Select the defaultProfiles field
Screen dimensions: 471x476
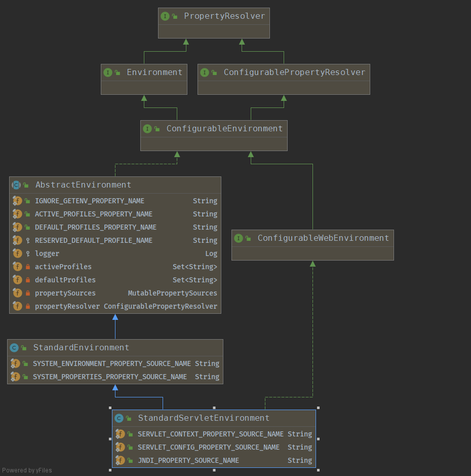pos(65,280)
